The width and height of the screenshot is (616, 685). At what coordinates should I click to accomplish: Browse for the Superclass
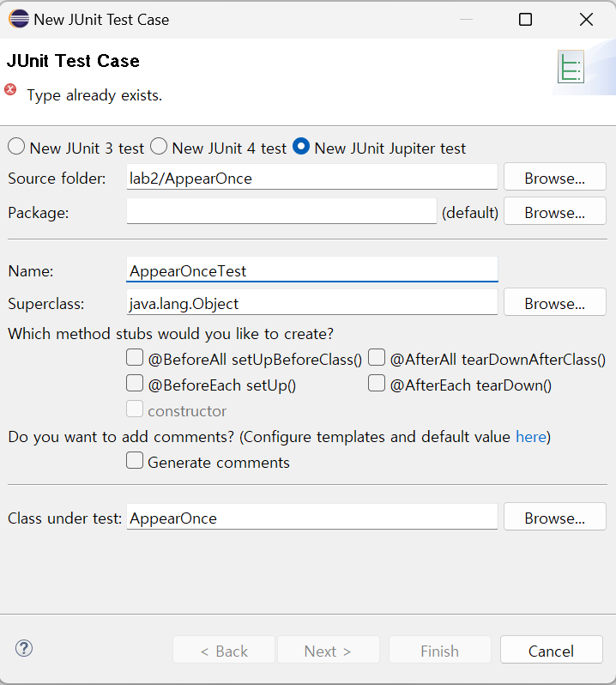(554, 303)
